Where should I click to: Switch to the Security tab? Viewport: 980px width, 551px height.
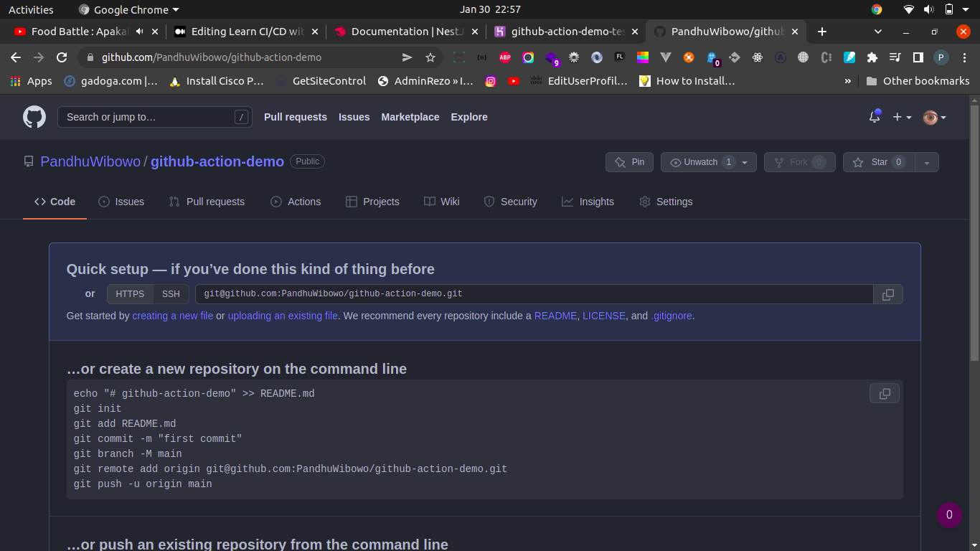click(x=510, y=202)
